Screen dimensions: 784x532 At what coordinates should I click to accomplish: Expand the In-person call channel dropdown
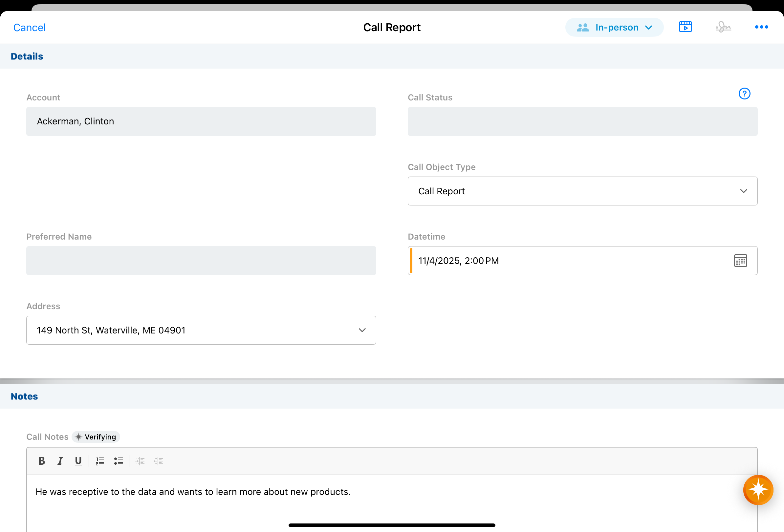(x=614, y=27)
